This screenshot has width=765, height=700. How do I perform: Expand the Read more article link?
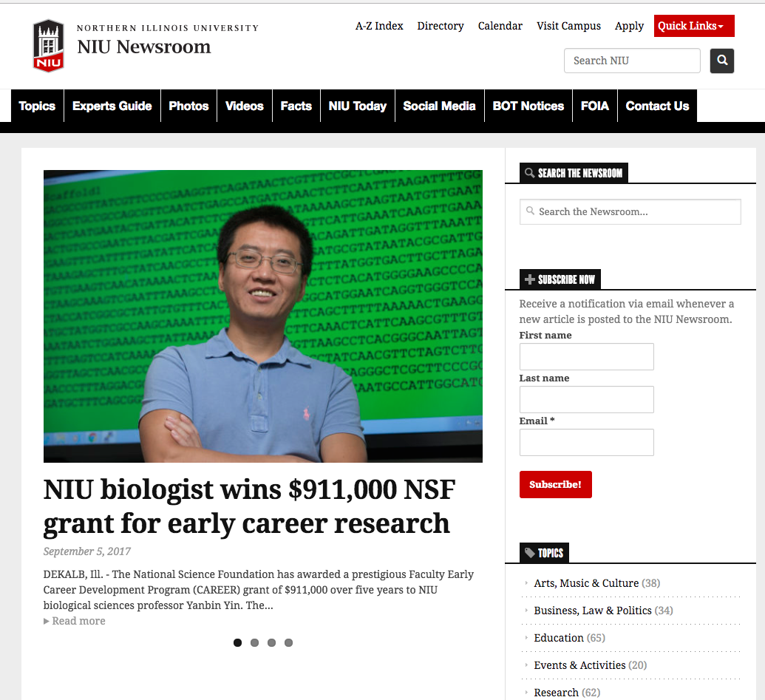coord(75,621)
